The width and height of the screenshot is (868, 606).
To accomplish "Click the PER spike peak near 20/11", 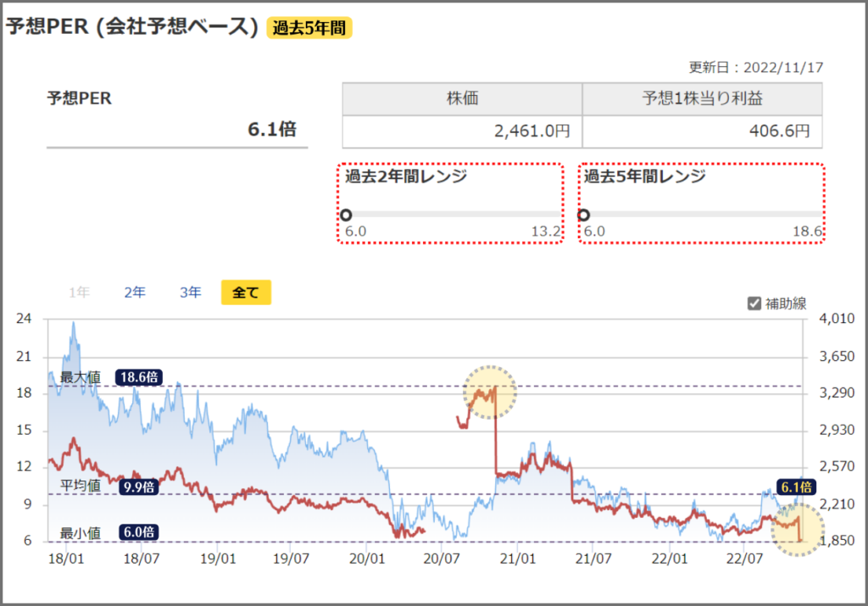I will (495, 387).
